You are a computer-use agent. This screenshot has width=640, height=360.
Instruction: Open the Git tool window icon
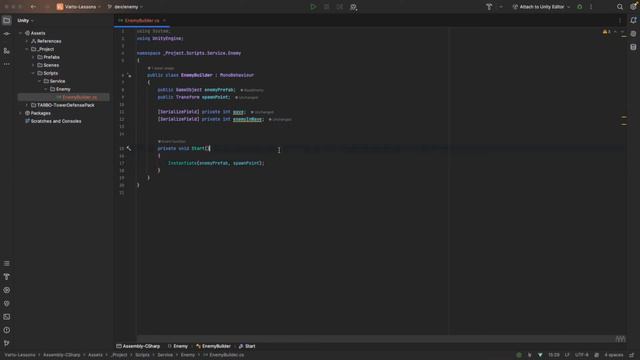(7, 343)
